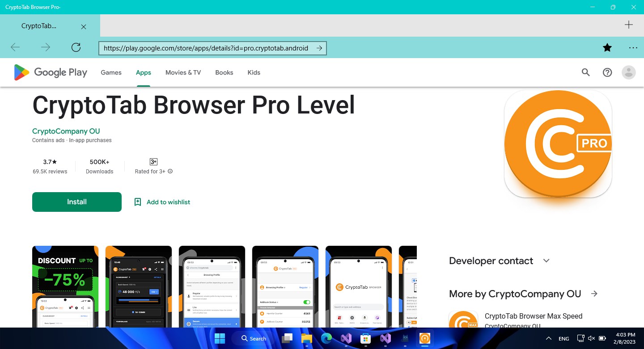The width and height of the screenshot is (644, 349).
Task: Click the green Install button
Action: (77, 202)
